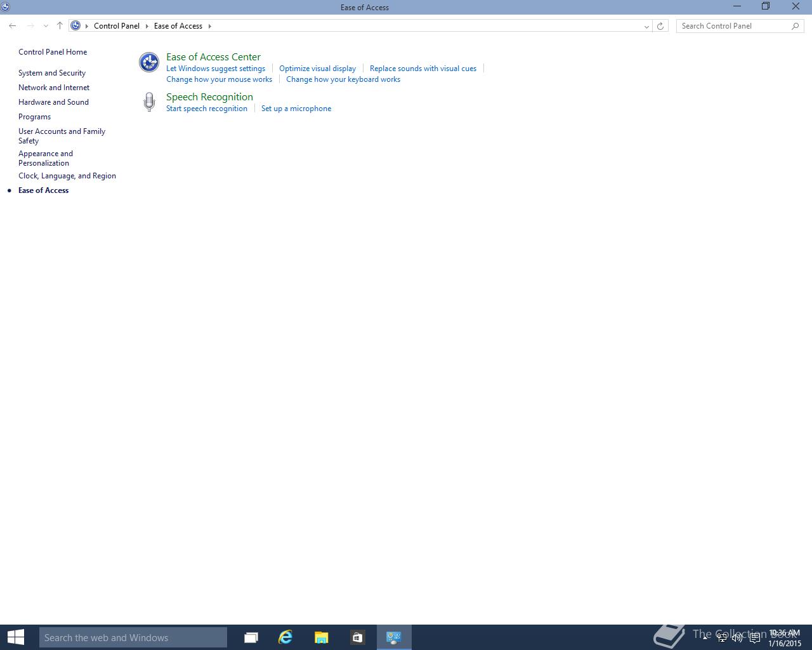Open the Speech Recognition heading
This screenshot has height=650, width=812.
(209, 97)
